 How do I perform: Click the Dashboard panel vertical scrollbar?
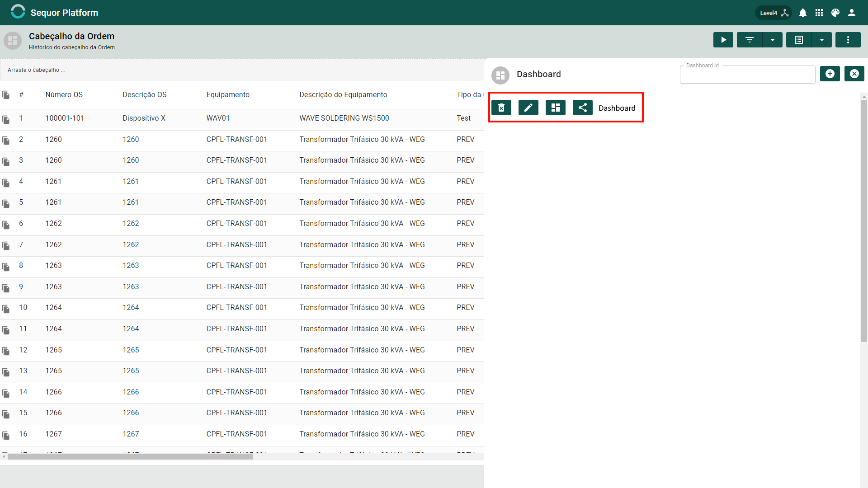click(864, 221)
